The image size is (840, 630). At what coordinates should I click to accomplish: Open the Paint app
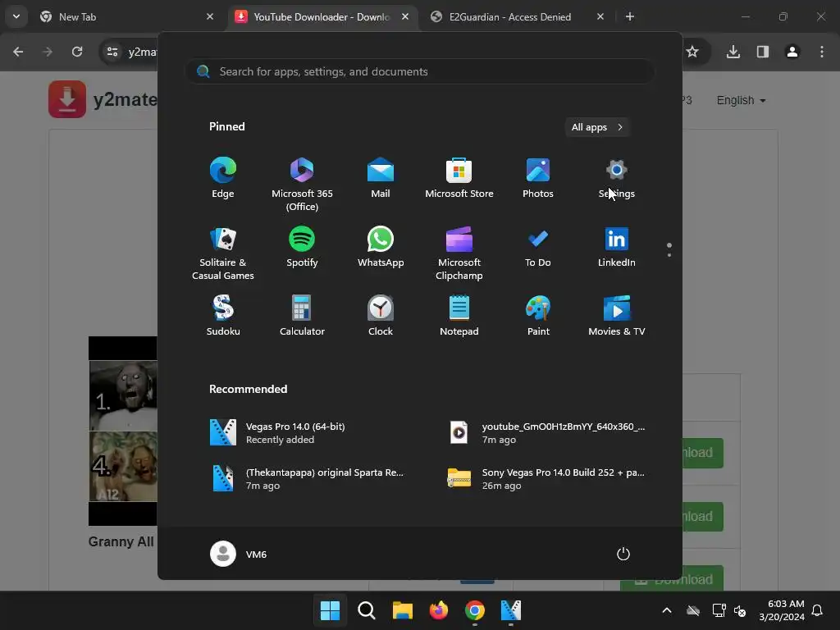[538, 316]
